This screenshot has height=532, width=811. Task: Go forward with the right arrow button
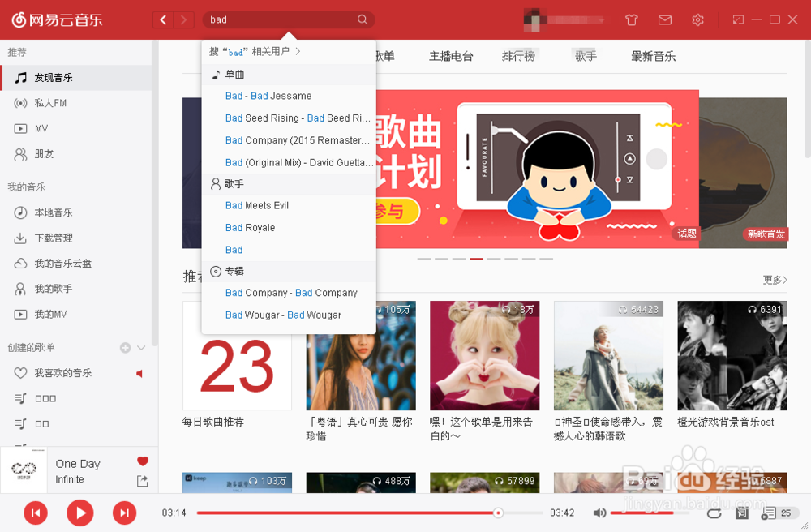(x=183, y=19)
